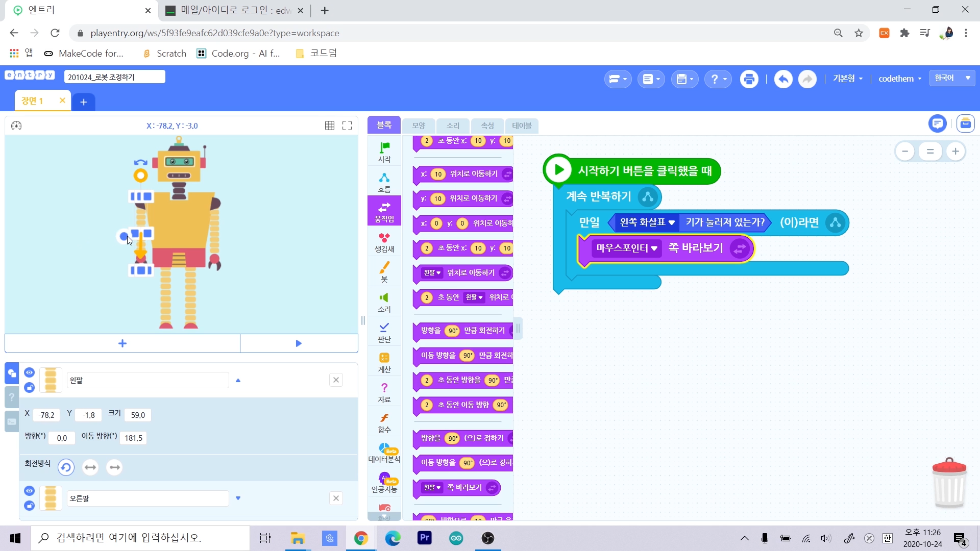
Task: Open the 움직임 (movement) block category
Action: click(x=384, y=211)
